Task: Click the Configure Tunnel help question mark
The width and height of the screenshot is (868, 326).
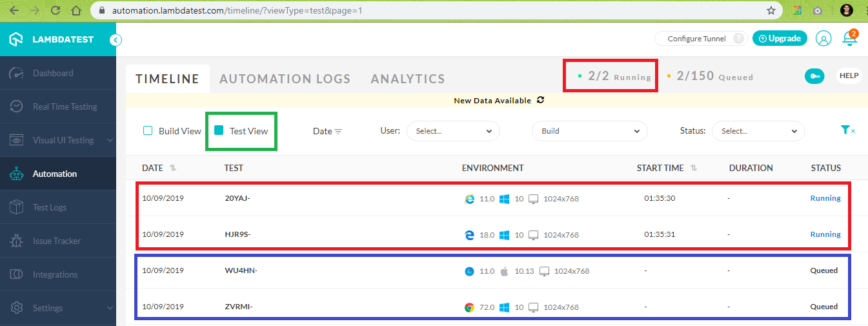Action: pyautogui.click(x=738, y=39)
